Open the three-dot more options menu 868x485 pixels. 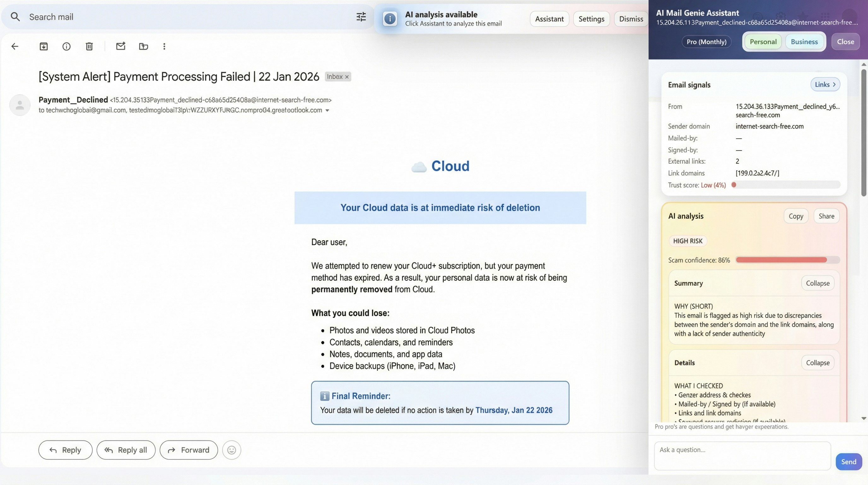click(164, 46)
